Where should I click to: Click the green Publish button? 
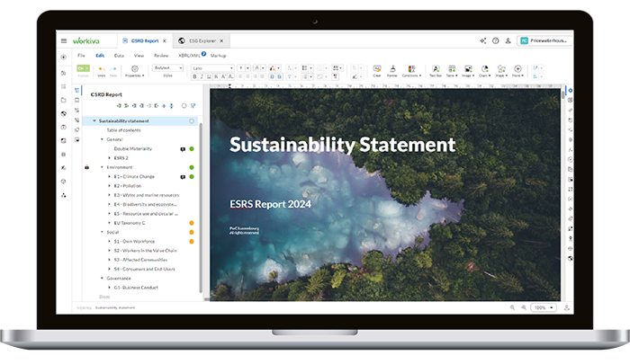(x=83, y=68)
